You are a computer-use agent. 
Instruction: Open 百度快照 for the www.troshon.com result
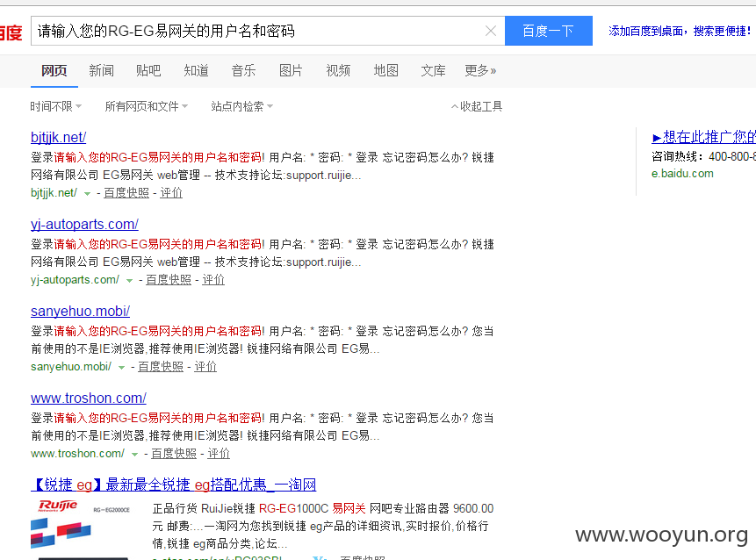(174, 454)
